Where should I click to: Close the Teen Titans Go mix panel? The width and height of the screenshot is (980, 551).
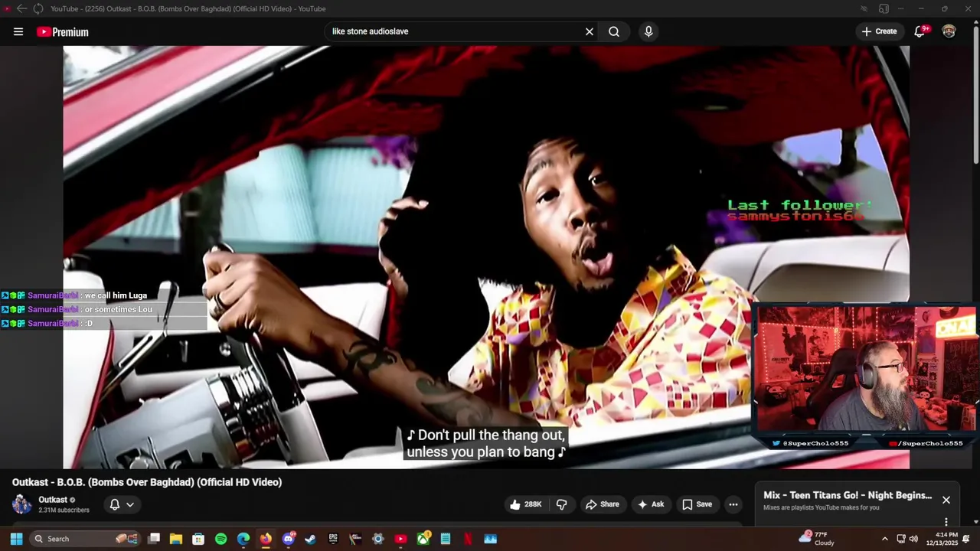pos(946,500)
